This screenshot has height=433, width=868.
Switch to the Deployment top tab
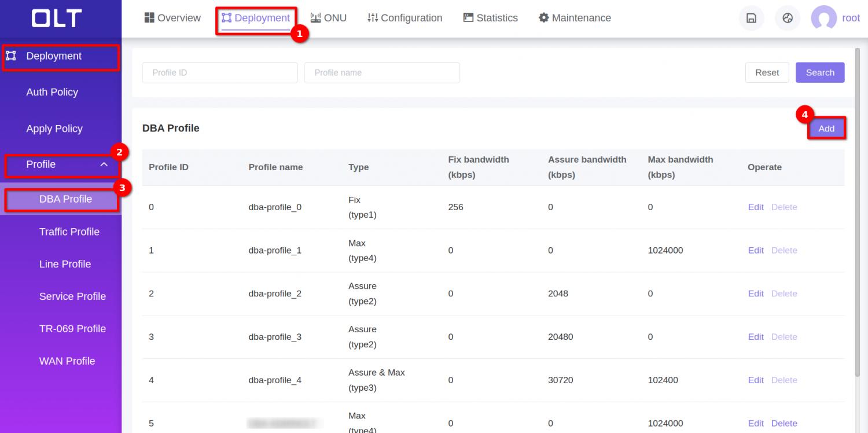point(256,18)
